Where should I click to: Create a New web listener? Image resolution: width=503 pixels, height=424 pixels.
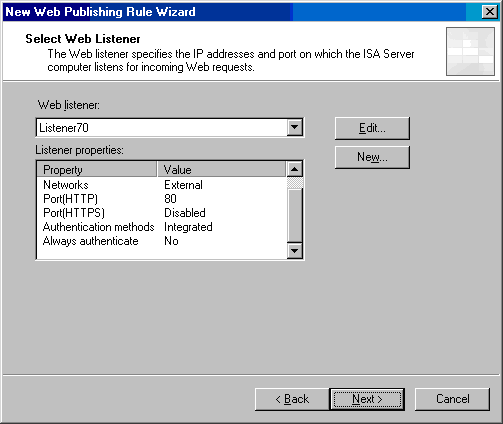point(372,157)
